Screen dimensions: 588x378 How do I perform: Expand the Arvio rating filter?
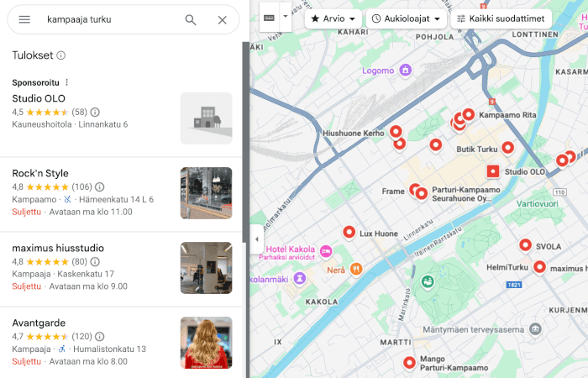tap(333, 18)
